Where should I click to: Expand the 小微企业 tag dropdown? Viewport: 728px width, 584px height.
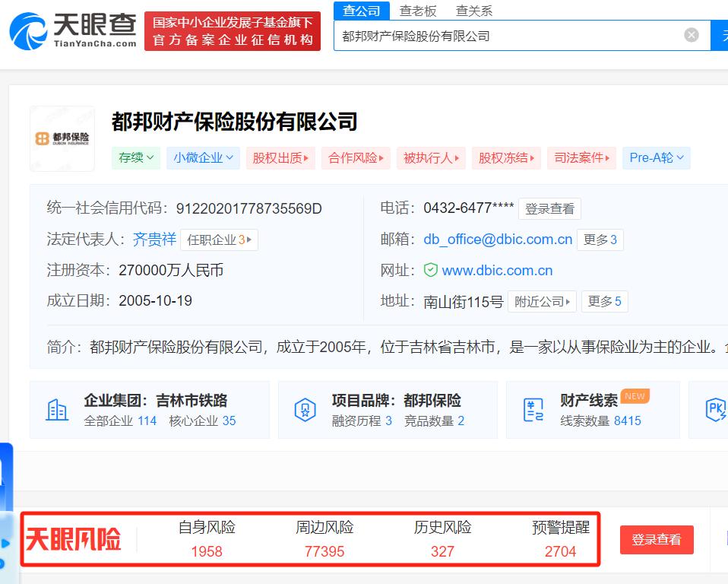pos(203,157)
